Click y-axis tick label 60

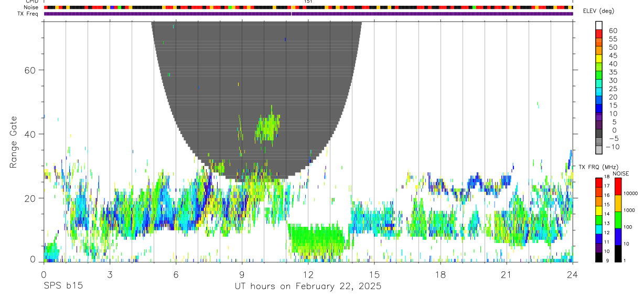pyautogui.click(x=31, y=70)
